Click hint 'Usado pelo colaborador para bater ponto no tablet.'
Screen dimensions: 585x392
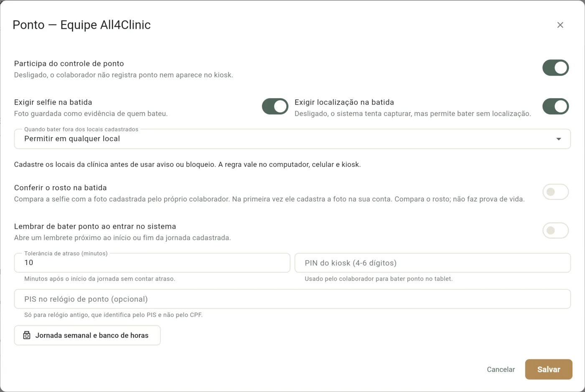pos(379,279)
